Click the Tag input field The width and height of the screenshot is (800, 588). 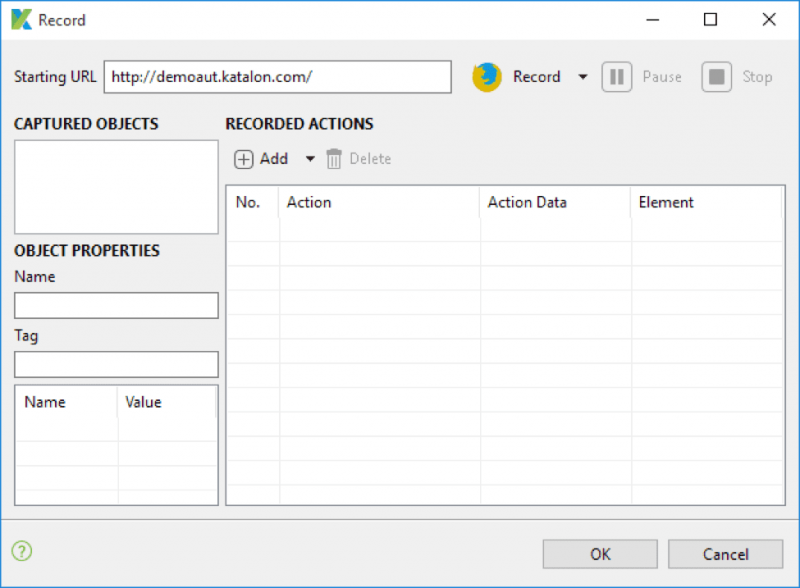115,364
